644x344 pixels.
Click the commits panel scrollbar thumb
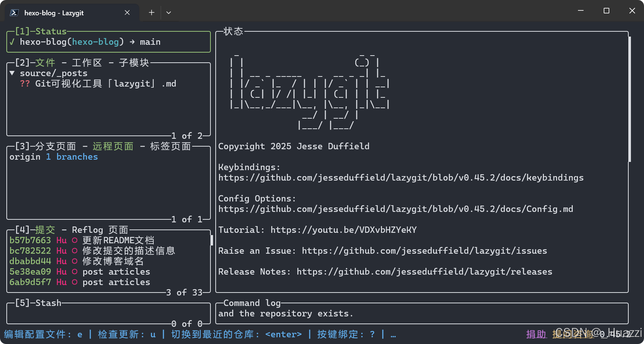[x=212, y=240]
